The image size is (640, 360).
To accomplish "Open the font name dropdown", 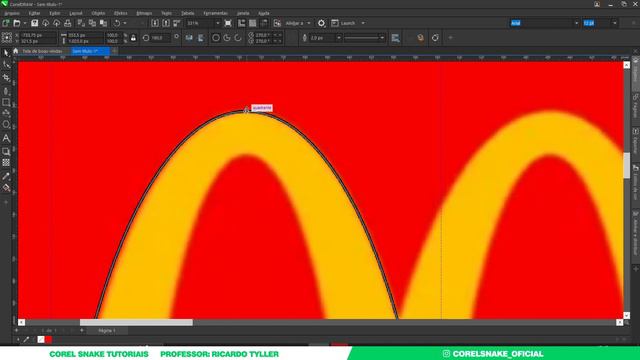I will point(576,23).
